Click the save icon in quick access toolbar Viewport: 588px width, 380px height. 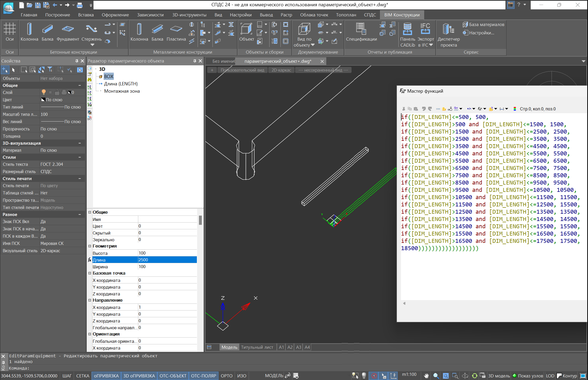(x=38, y=5)
